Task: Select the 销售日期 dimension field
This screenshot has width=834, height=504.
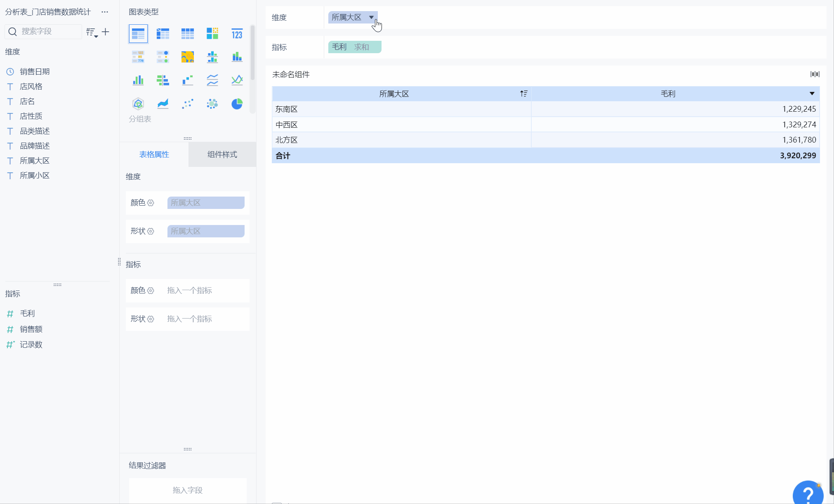Action: 35,72
